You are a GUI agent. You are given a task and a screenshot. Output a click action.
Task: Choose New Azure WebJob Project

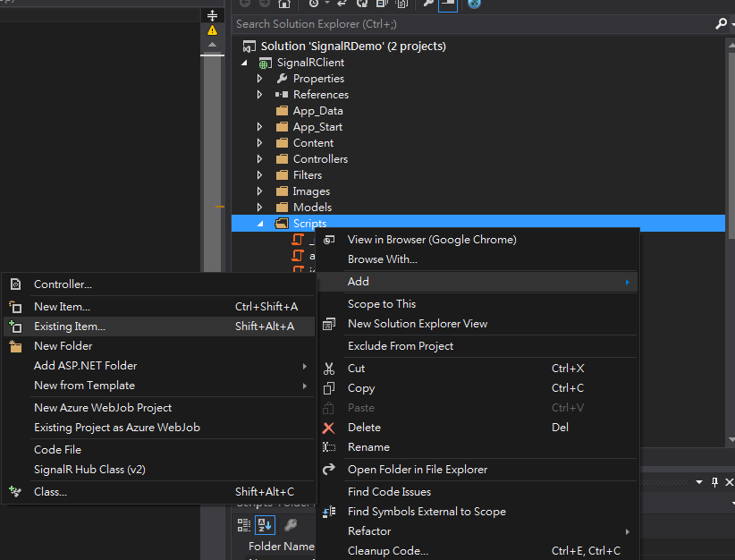(159, 408)
